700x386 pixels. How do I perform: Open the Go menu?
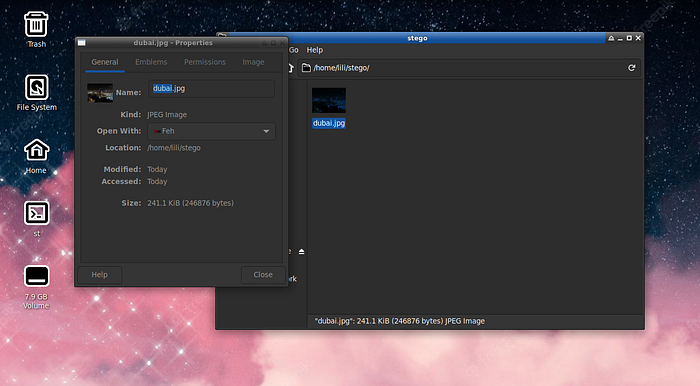(293, 50)
